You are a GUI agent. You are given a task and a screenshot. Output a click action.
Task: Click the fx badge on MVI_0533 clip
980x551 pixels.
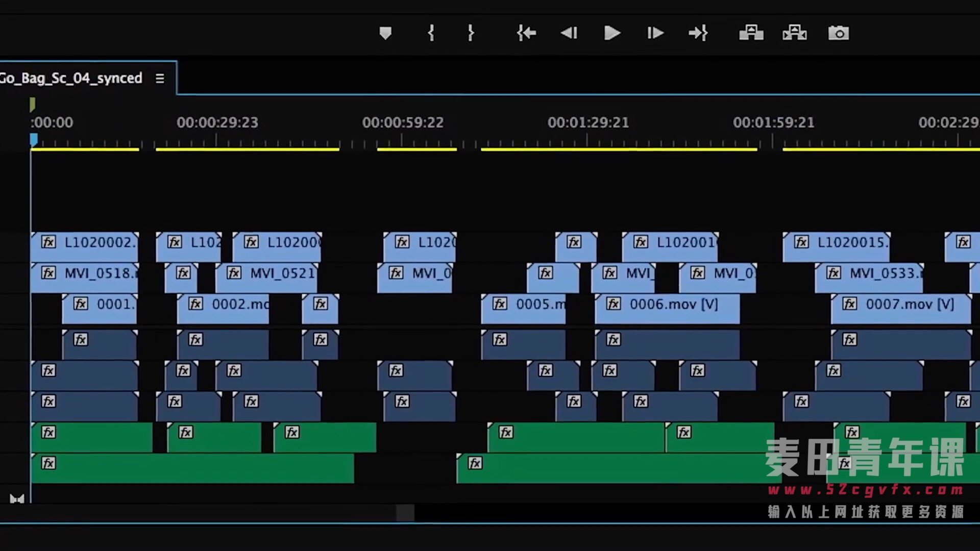pyautogui.click(x=834, y=273)
